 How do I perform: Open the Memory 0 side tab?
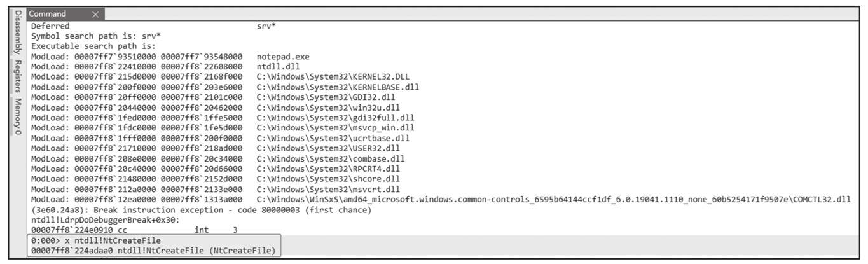point(18,117)
